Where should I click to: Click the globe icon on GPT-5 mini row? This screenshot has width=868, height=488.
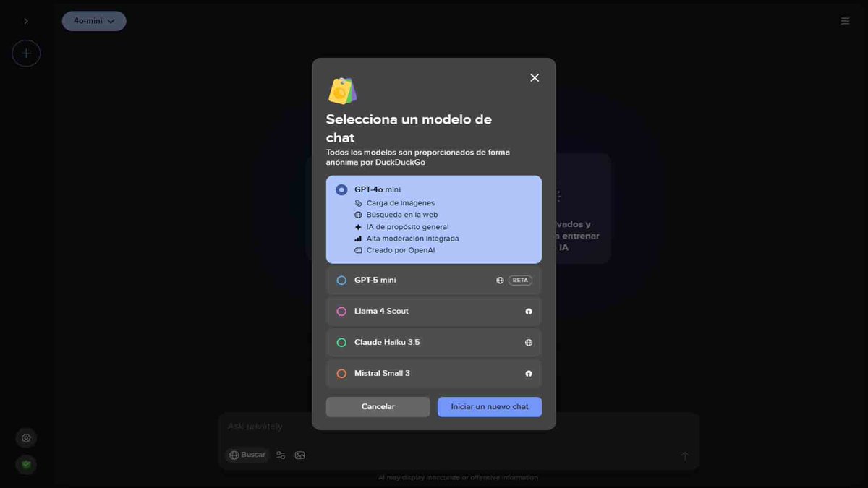500,280
